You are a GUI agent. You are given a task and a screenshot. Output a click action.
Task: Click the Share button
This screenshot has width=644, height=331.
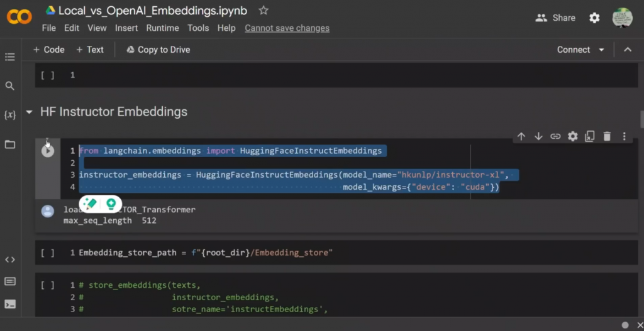pyautogui.click(x=555, y=18)
